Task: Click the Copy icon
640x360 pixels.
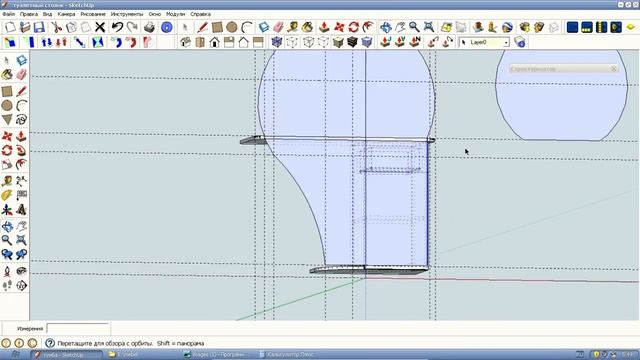Action: point(71,27)
